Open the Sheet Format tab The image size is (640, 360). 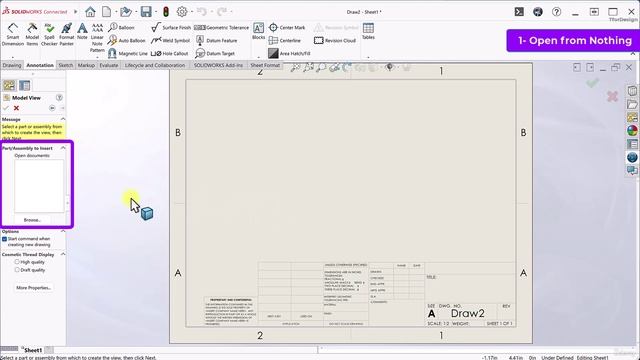click(x=265, y=65)
